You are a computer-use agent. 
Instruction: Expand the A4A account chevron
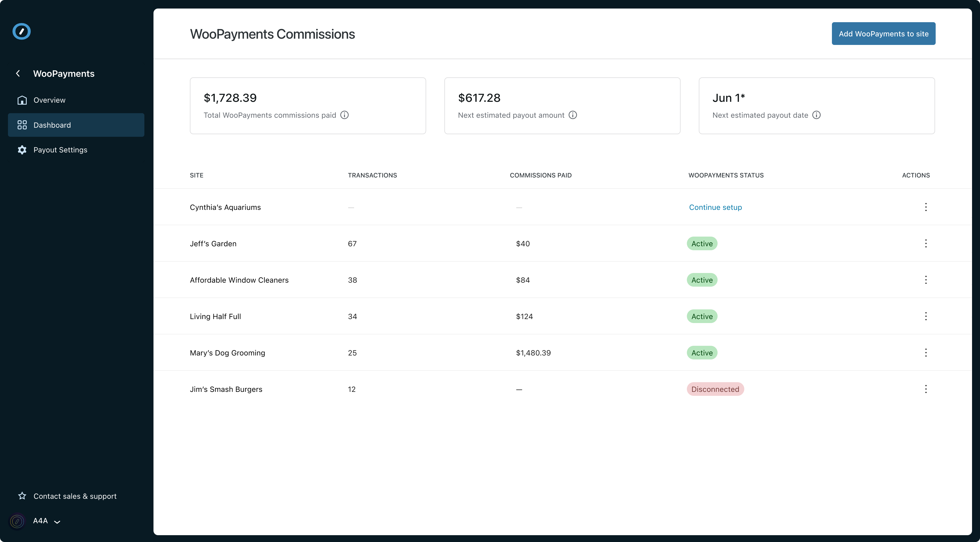coord(57,522)
